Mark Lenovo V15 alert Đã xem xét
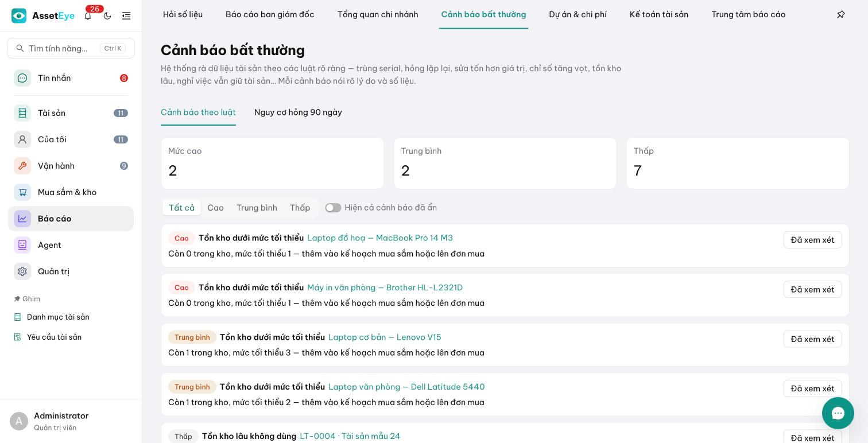 pos(812,339)
